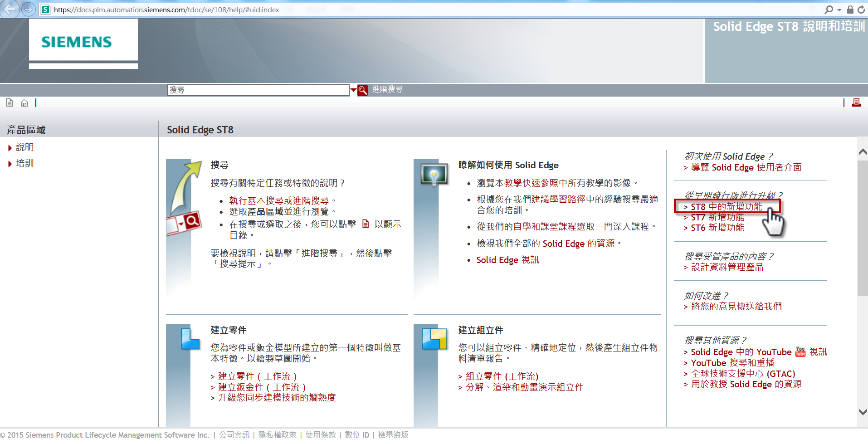The width and height of the screenshot is (868, 444).
Task: Open 全球技術支援中心 (GTAC) link
Action: pyautogui.click(x=743, y=374)
